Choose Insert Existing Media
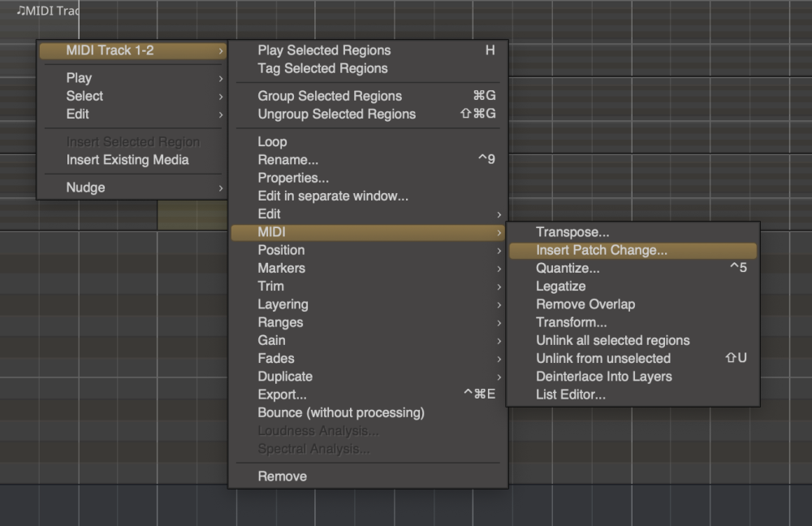 (132, 160)
